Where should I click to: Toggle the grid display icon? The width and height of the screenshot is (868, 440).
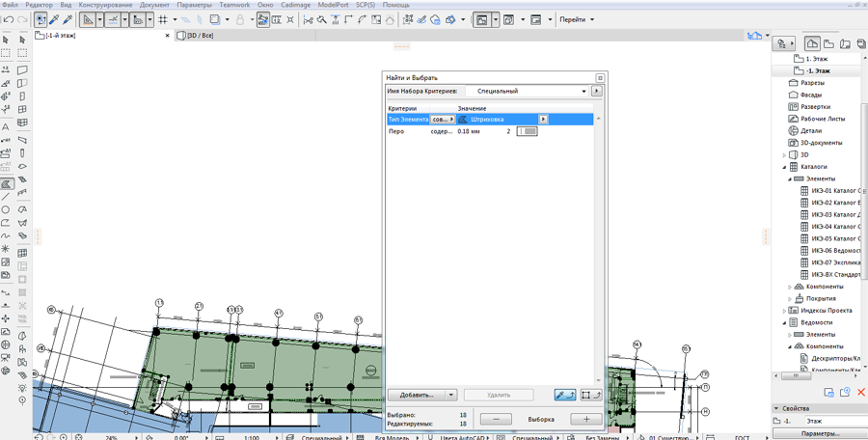[x=163, y=20]
